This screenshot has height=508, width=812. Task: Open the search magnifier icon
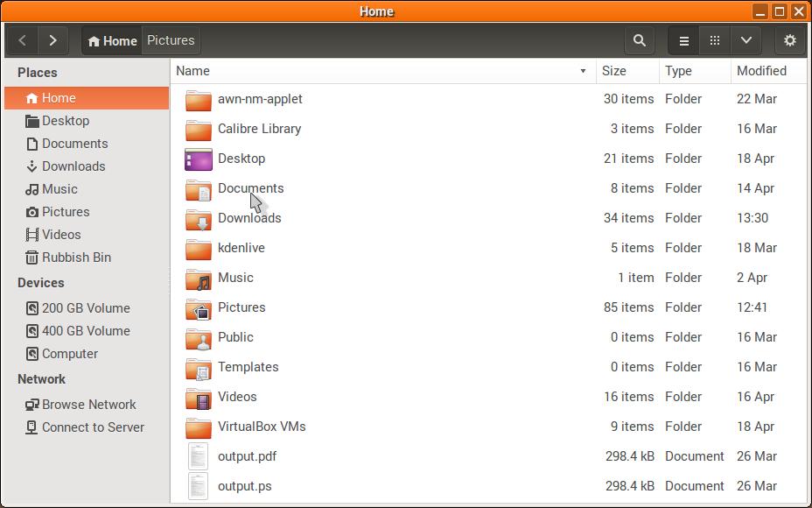click(x=640, y=40)
